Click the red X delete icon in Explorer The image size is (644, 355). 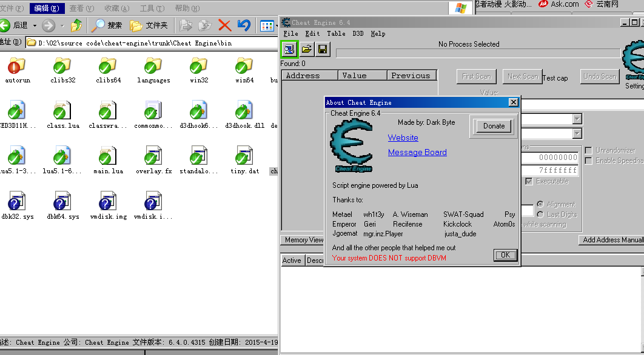click(x=224, y=25)
